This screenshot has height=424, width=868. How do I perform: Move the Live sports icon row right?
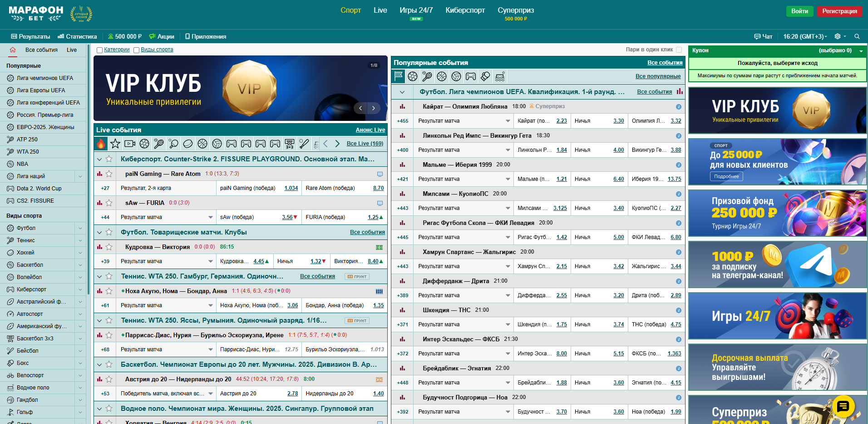click(337, 144)
